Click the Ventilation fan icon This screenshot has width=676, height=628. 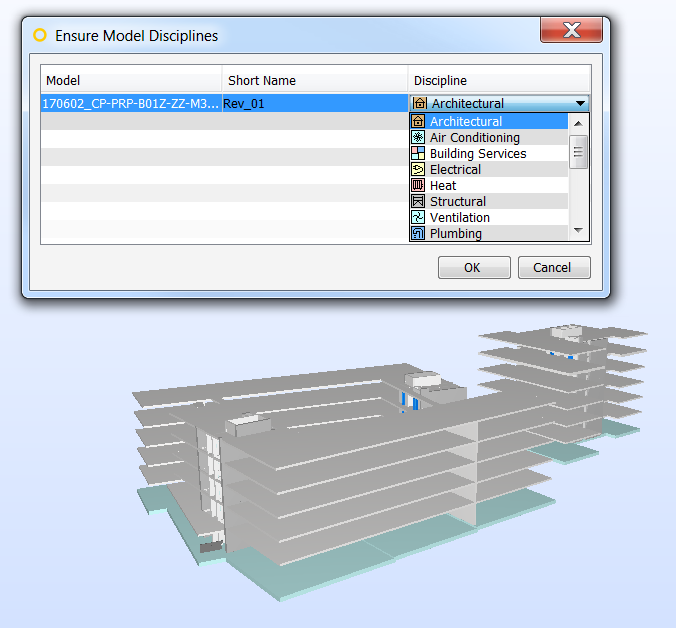pyautogui.click(x=418, y=217)
